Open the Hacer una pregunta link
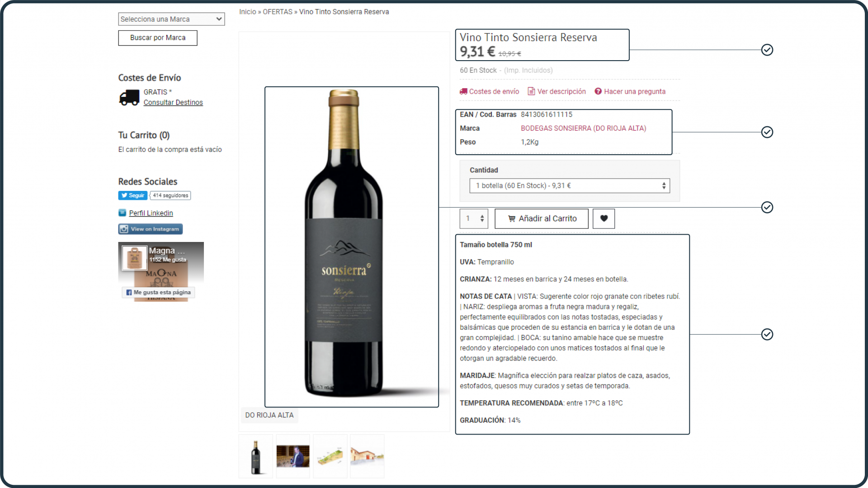Screen dimensions: 868x488 point(635,91)
